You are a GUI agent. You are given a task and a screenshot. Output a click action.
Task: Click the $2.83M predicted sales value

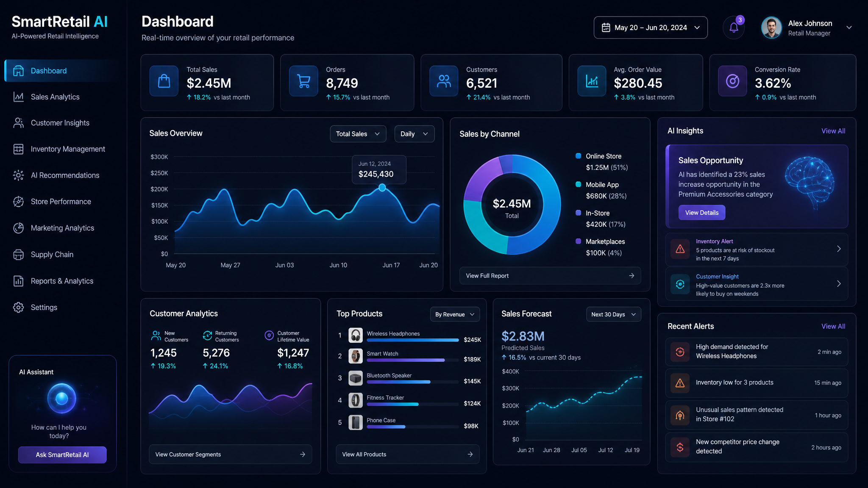click(x=523, y=336)
